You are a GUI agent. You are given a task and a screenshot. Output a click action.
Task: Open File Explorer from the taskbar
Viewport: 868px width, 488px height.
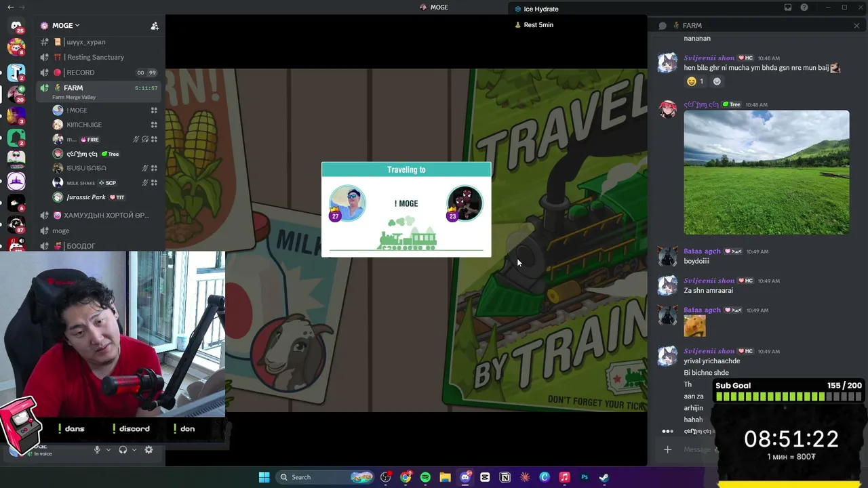[445, 477]
